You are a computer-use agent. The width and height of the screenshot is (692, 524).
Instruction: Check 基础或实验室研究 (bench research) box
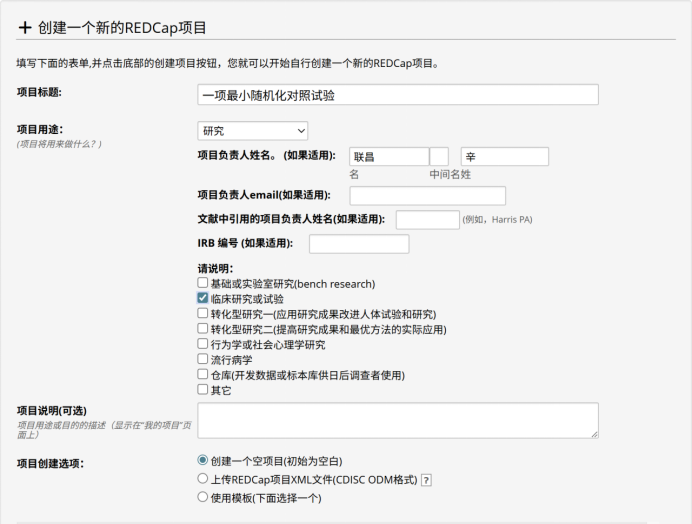pos(203,283)
